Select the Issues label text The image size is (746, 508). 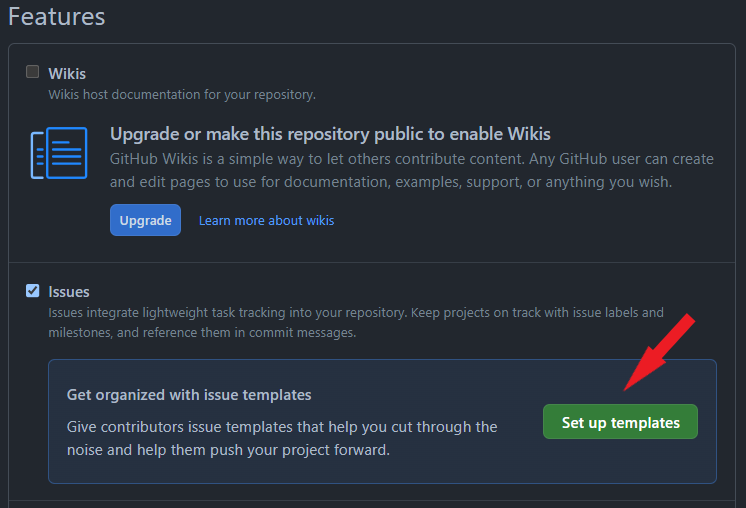(x=69, y=292)
